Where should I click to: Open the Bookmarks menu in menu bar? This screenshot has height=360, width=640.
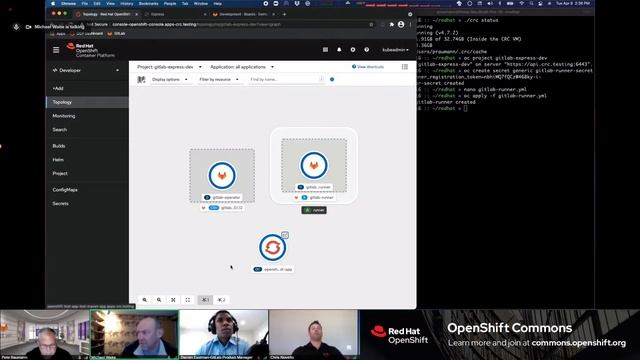pos(149,3)
